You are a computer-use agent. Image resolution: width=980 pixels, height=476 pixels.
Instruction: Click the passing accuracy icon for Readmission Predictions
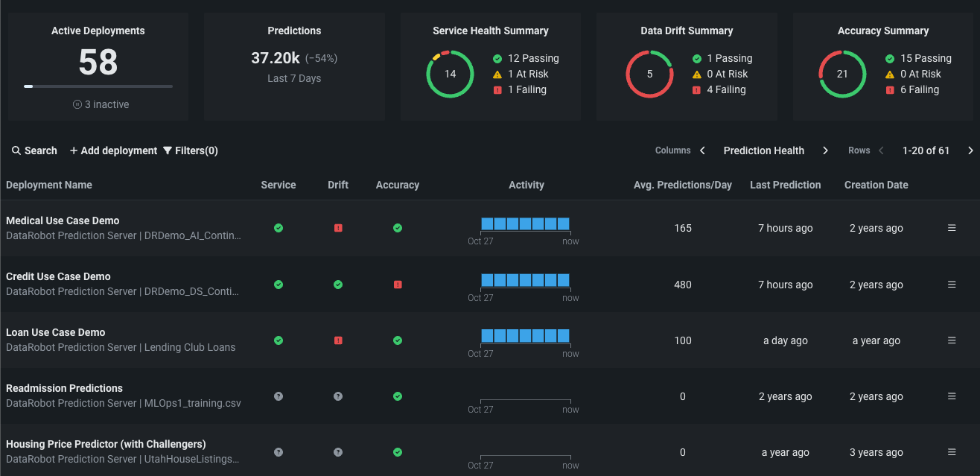[x=398, y=396]
